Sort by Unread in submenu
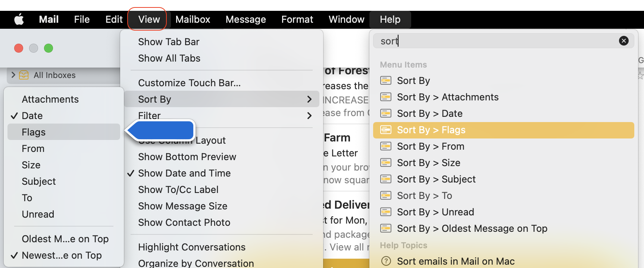 63,214
